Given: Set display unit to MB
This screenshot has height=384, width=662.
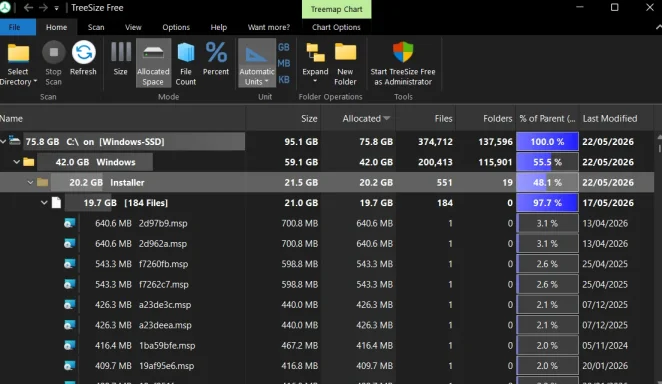Looking at the screenshot, I should coord(284,63).
